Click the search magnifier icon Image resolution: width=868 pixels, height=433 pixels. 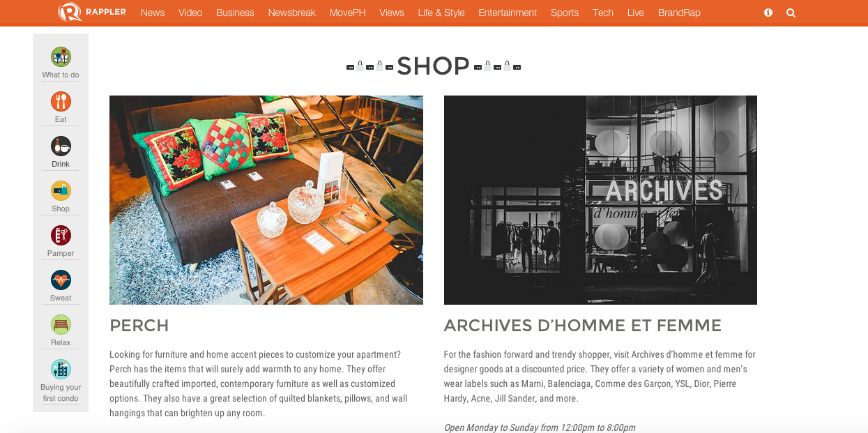[x=791, y=13]
